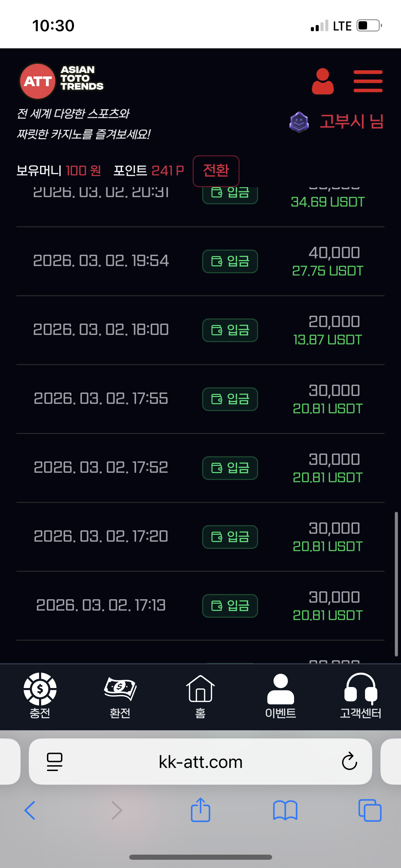Image resolution: width=401 pixels, height=868 pixels.
Task: Tap the purple member level badge
Action: (299, 122)
